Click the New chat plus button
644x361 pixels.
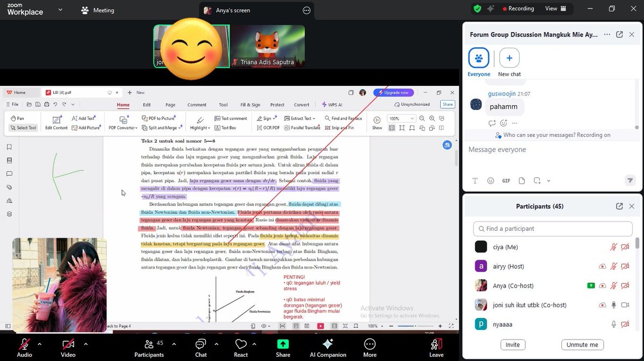click(509, 57)
